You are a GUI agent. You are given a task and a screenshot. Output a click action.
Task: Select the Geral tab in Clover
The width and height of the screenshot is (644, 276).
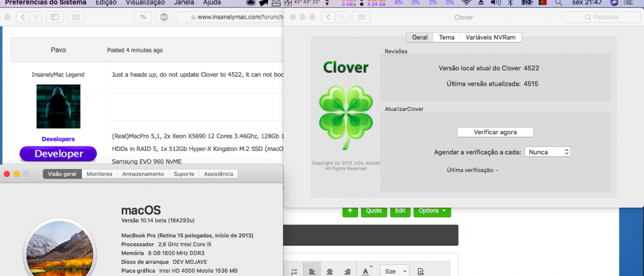420,37
